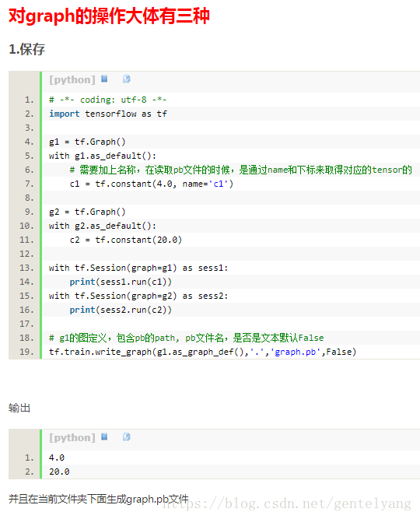Click the line 'c2 = tf.constant(20.0)'
Image resolution: width=420 pixels, height=519 pixels.
tap(126, 240)
